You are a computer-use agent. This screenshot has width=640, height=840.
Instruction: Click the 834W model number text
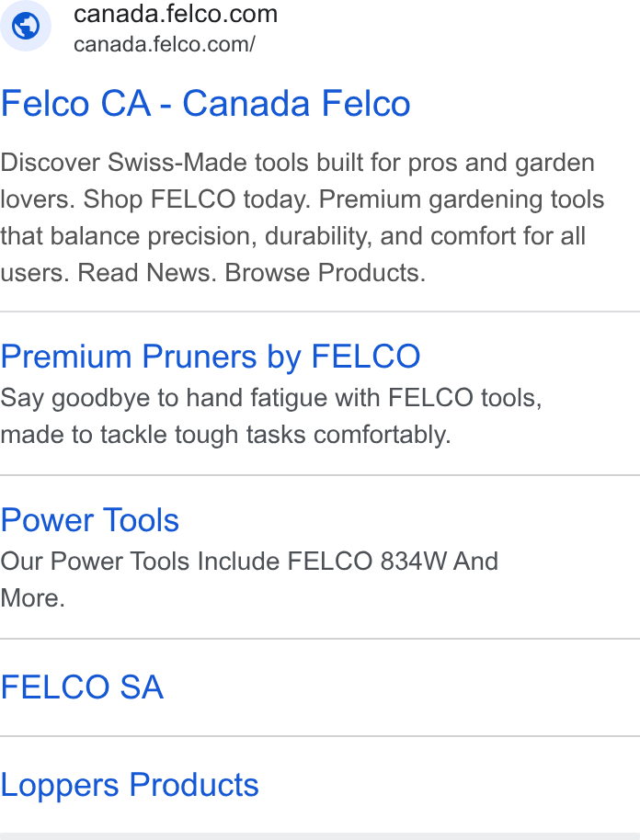[x=413, y=562]
